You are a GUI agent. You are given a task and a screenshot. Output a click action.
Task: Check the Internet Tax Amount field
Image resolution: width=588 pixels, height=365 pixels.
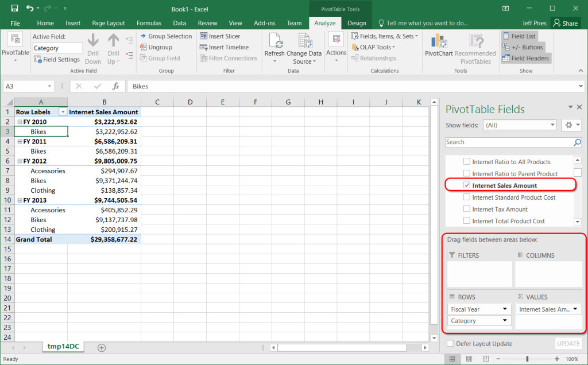click(467, 209)
